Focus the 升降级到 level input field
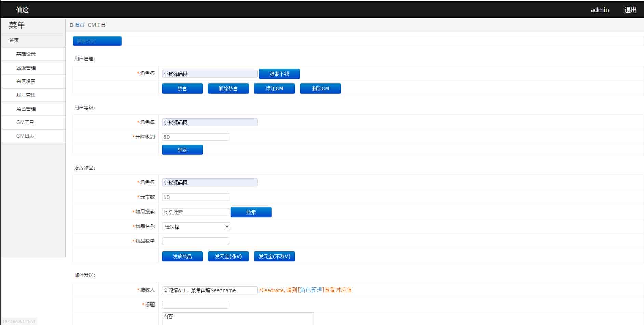Viewport: 644px width, 325px height. point(196,137)
